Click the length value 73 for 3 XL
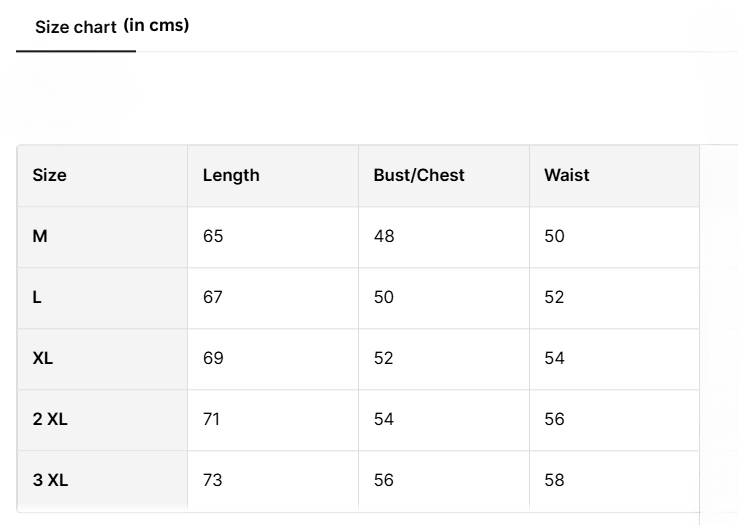 coord(213,480)
